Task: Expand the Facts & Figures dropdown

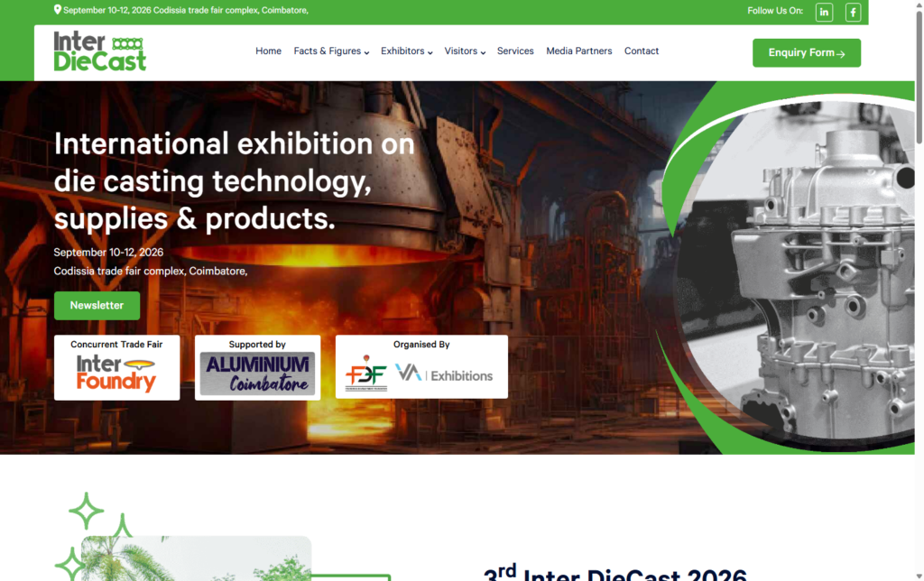Action: tap(331, 51)
